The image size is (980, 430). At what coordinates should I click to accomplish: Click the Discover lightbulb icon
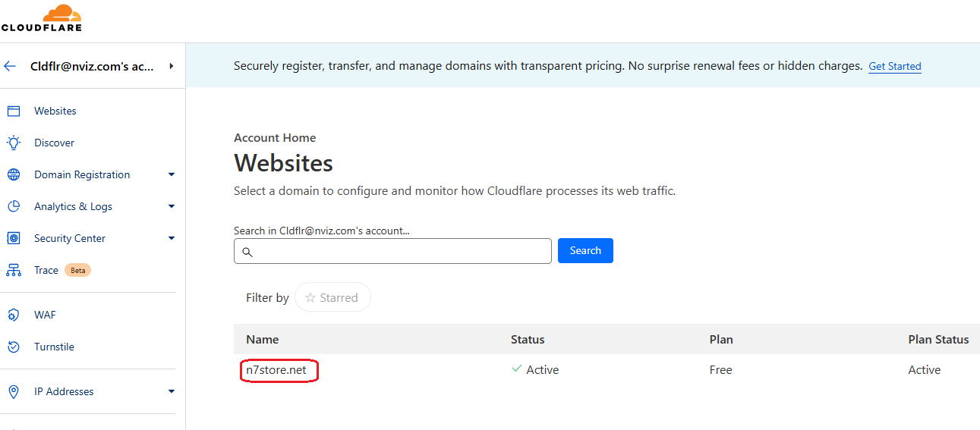(14, 143)
